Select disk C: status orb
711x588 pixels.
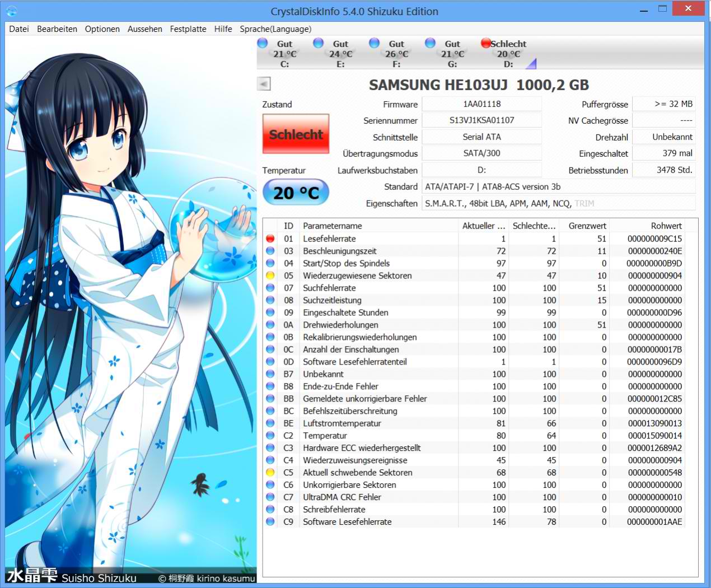(262, 43)
